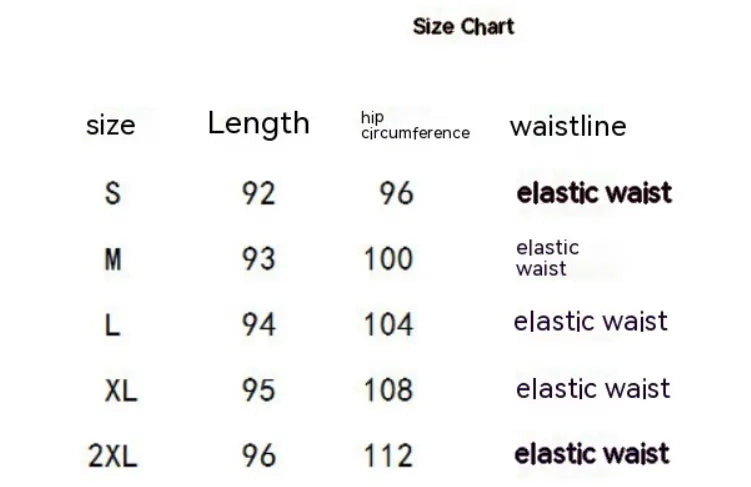The width and height of the screenshot is (751, 487).
Task: Select the hip circumference value 112
Action: pos(388,456)
